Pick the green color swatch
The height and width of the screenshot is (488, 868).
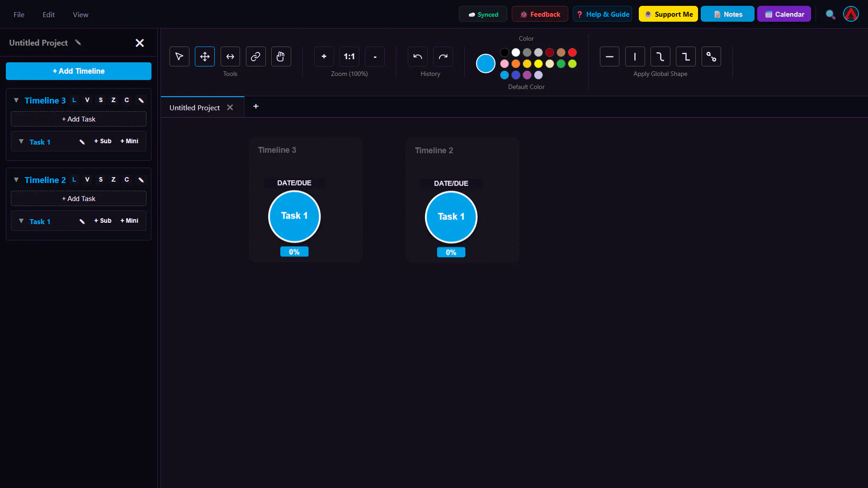561,64
